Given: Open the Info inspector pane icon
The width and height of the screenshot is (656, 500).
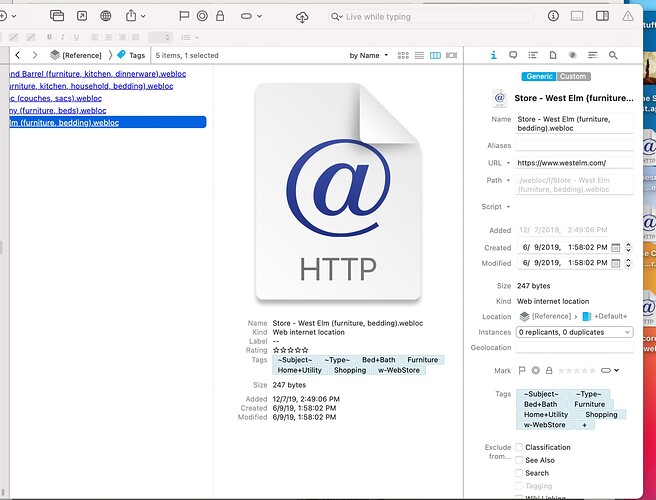Looking at the screenshot, I should (x=494, y=55).
